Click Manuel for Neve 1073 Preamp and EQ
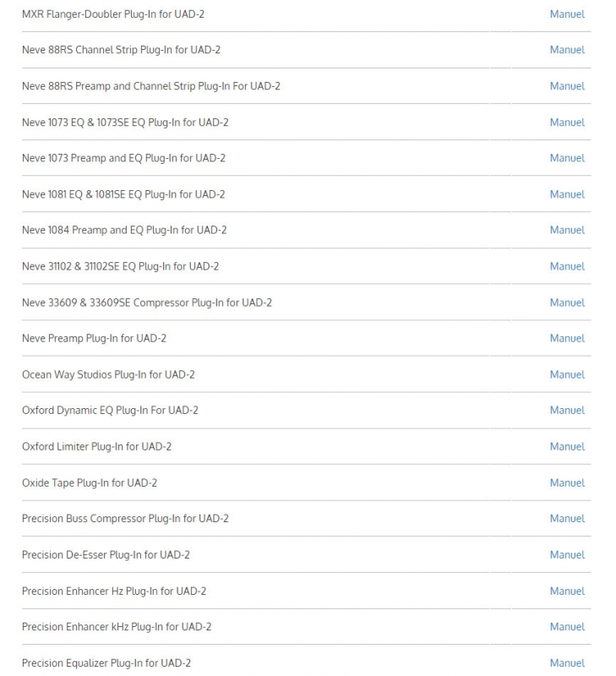 (x=566, y=158)
